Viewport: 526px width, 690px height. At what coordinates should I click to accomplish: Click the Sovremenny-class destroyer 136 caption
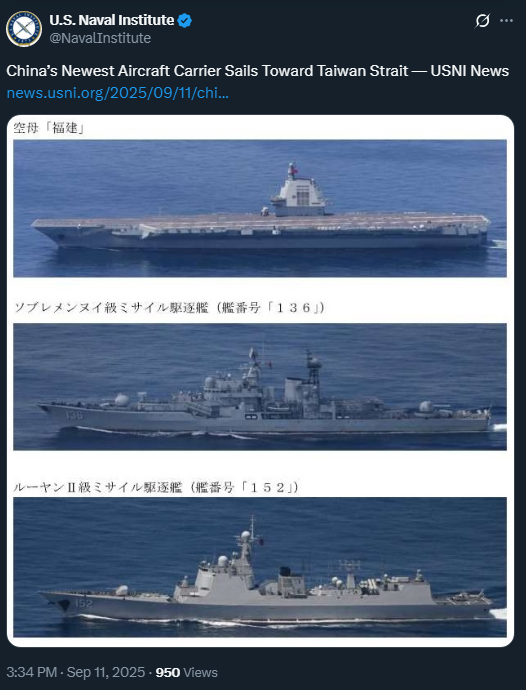coord(169,308)
